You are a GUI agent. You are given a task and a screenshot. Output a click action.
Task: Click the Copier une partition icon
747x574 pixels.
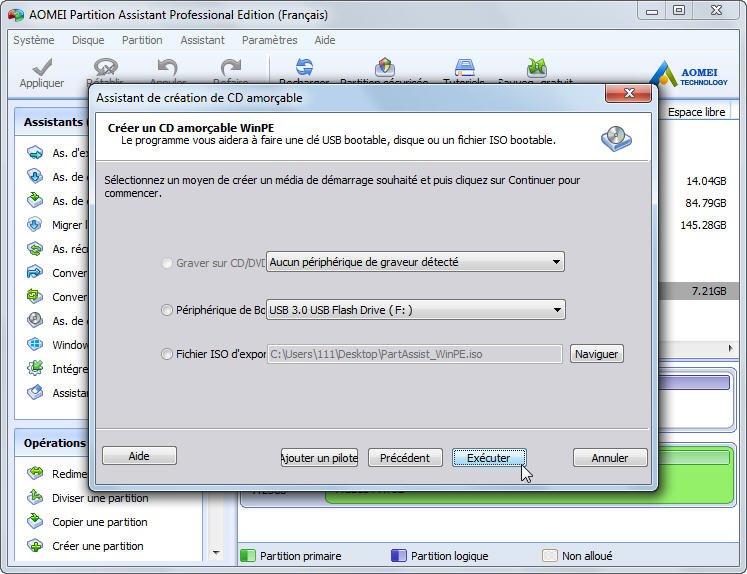click(x=35, y=521)
